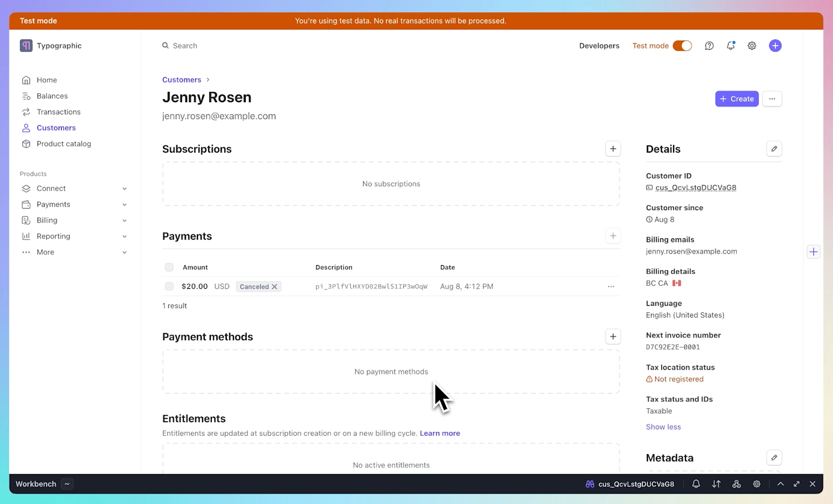Add a payment method with plus icon

pos(613,337)
